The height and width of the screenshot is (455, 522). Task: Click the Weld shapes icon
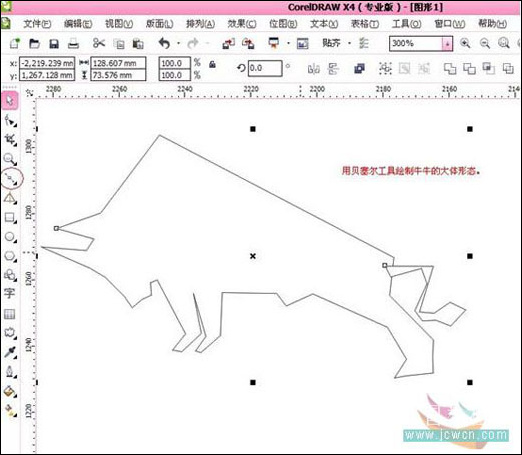pyautogui.click(x=450, y=69)
